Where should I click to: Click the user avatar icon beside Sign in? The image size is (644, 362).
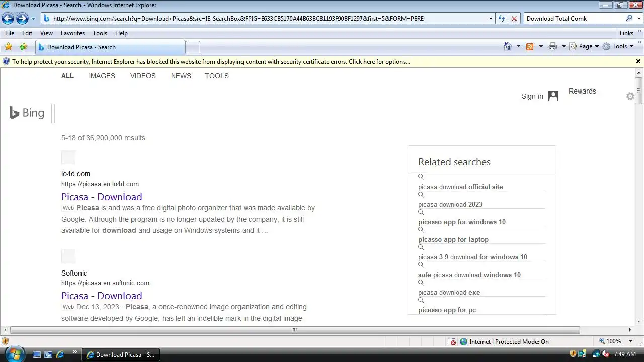[x=553, y=96]
